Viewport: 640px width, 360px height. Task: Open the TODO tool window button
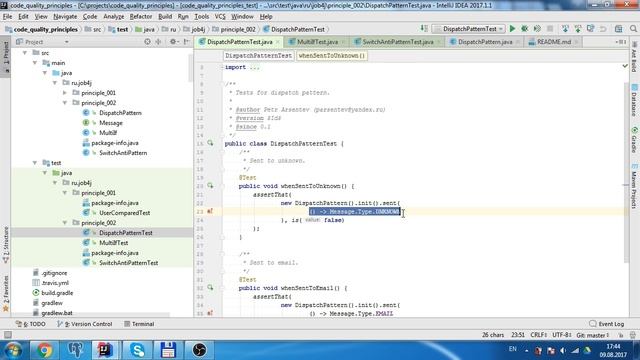tap(31, 324)
